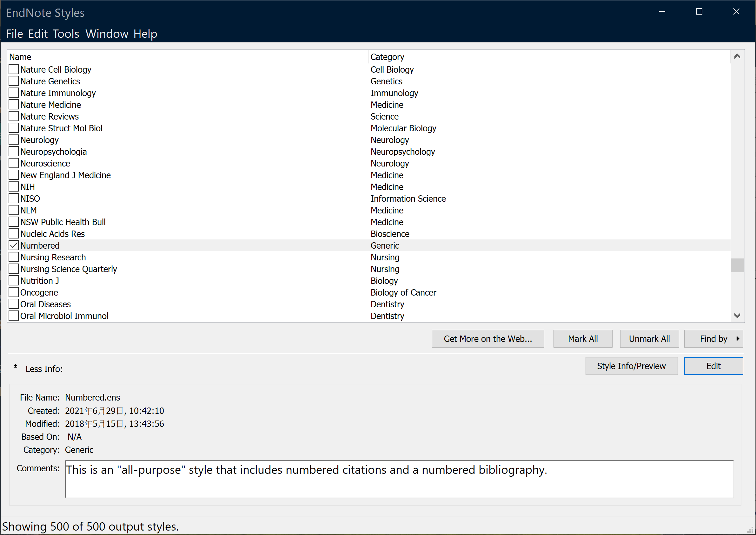The height and width of the screenshot is (535, 756).
Task: Click Get More on the Web button
Action: point(487,339)
